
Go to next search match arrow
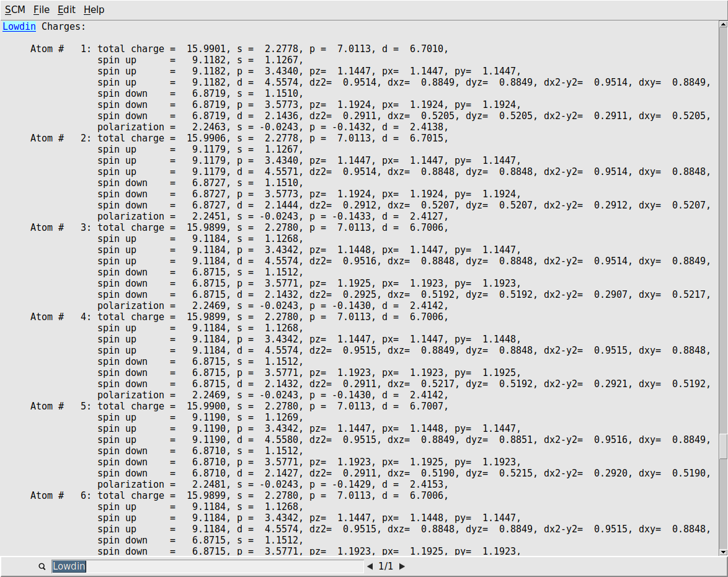coord(402,566)
